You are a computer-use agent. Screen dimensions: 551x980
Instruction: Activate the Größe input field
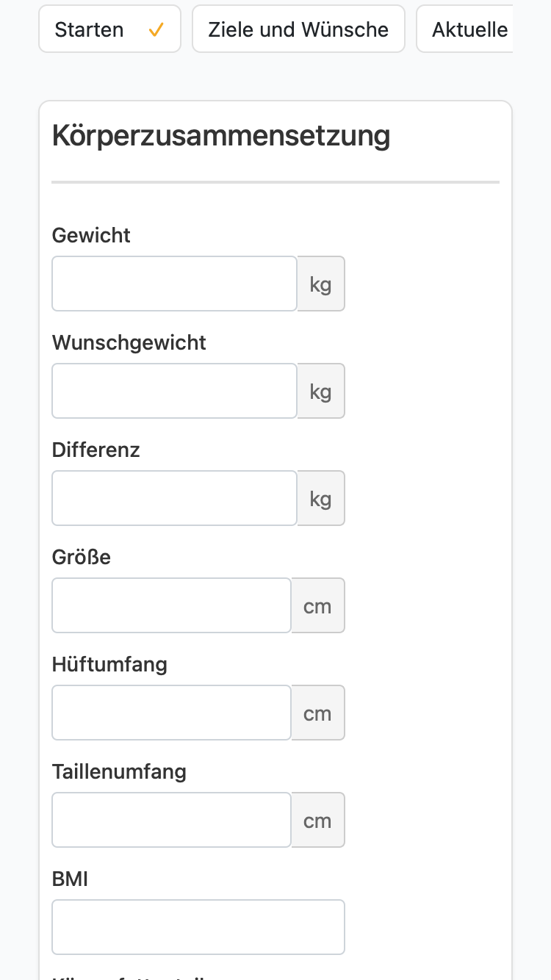point(172,605)
